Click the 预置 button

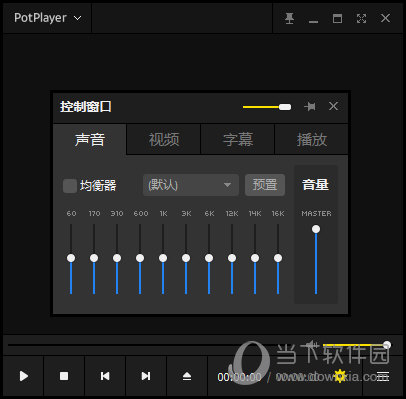coord(265,185)
